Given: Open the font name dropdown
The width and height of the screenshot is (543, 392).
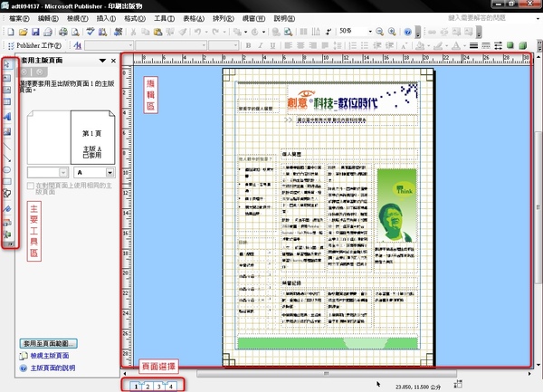Looking at the screenshot, I should pos(204,45).
